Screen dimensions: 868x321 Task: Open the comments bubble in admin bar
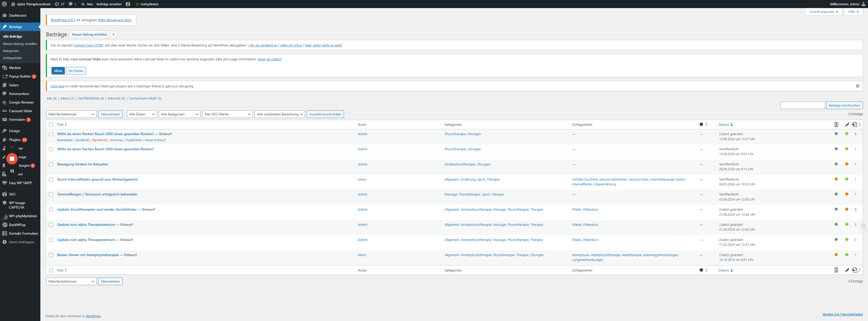72,4
